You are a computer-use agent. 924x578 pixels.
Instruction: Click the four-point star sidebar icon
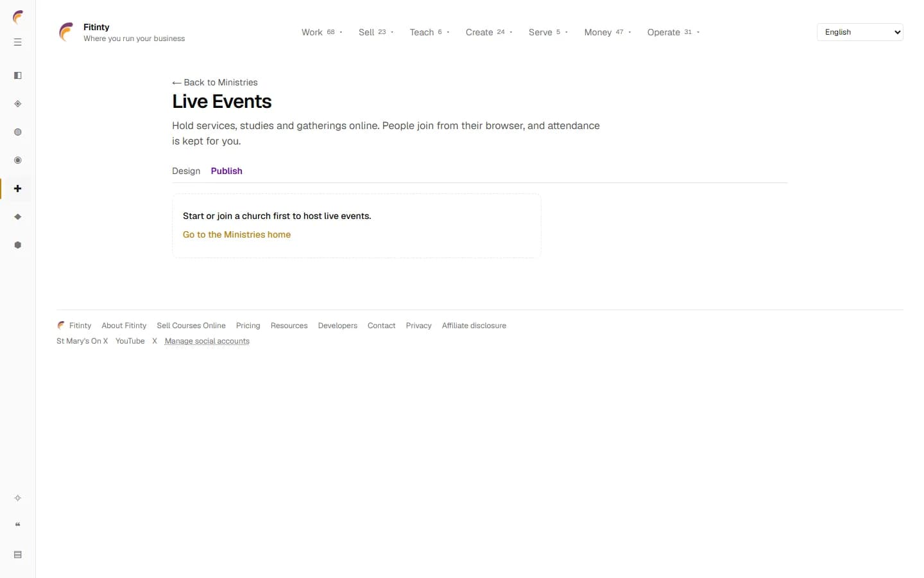click(18, 498)
